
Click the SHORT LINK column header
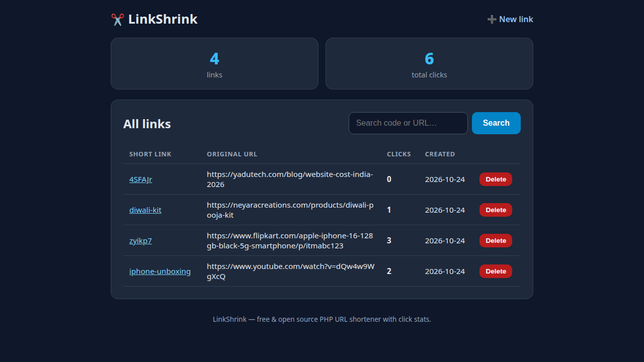pos(150,154)
